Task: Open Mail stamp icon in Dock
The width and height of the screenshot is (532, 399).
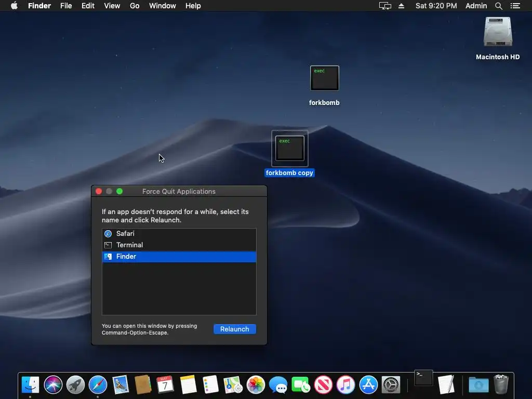Action: pyautogui.click(x=121, y=385)
